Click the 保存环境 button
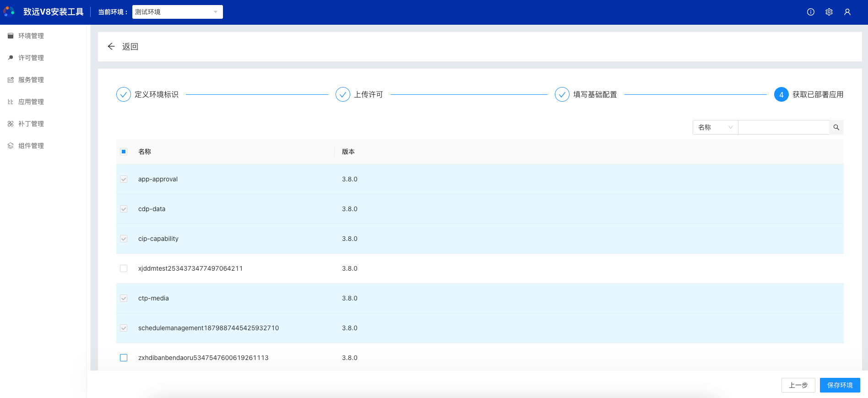This screenshot has width=868, height=398. coord(840,385)
